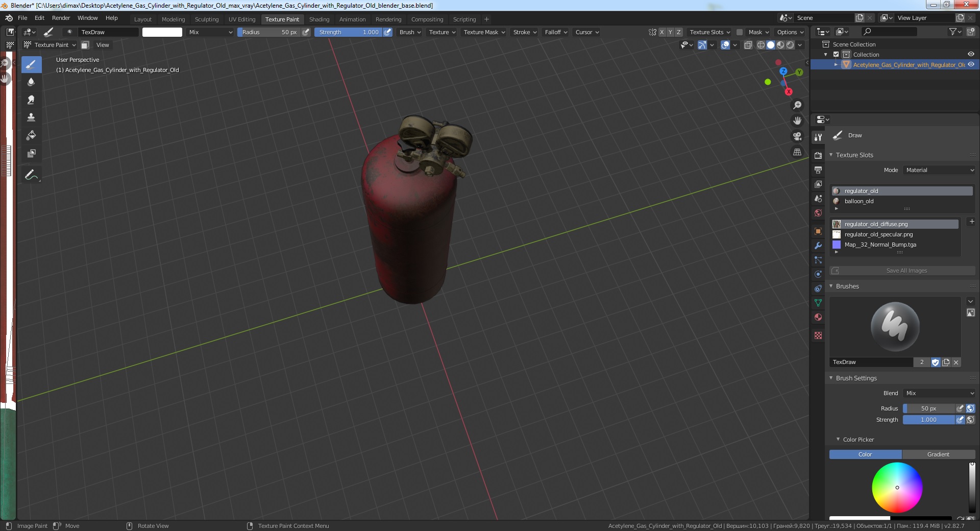The image size is (980, 531).
Task: Open Output properties tab
Action: [x=818, y=170]
